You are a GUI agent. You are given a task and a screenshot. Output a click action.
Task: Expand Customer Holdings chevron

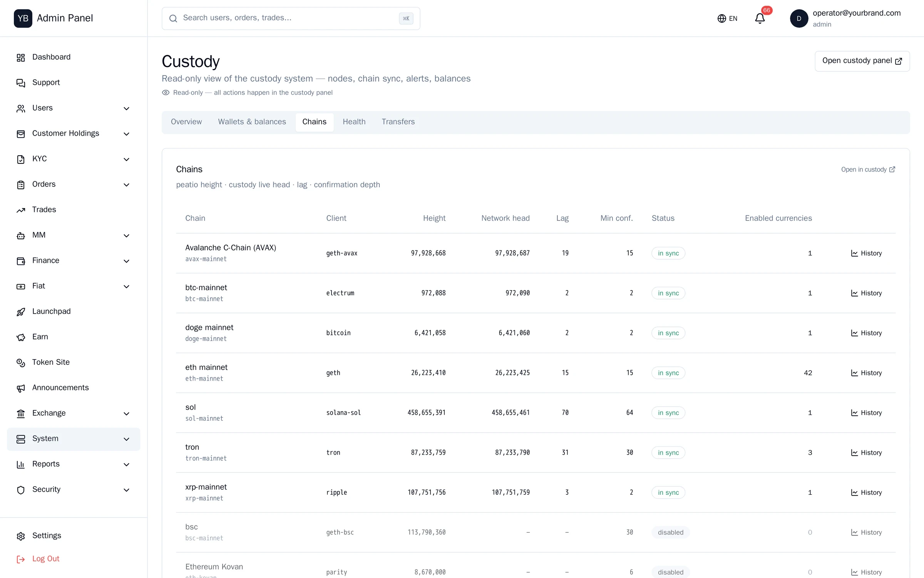pyautogui.click(x=126, y=134)
